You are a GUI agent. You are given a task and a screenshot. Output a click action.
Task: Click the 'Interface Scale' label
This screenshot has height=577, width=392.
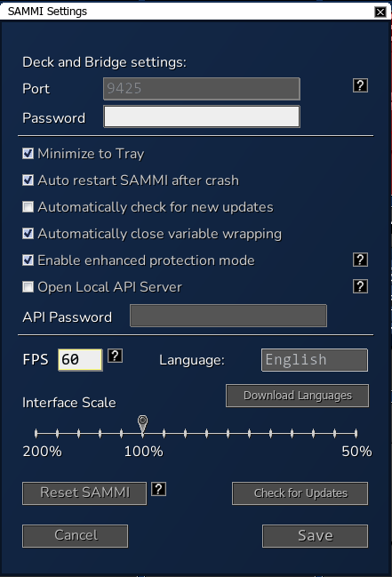[x=69, y=403]
